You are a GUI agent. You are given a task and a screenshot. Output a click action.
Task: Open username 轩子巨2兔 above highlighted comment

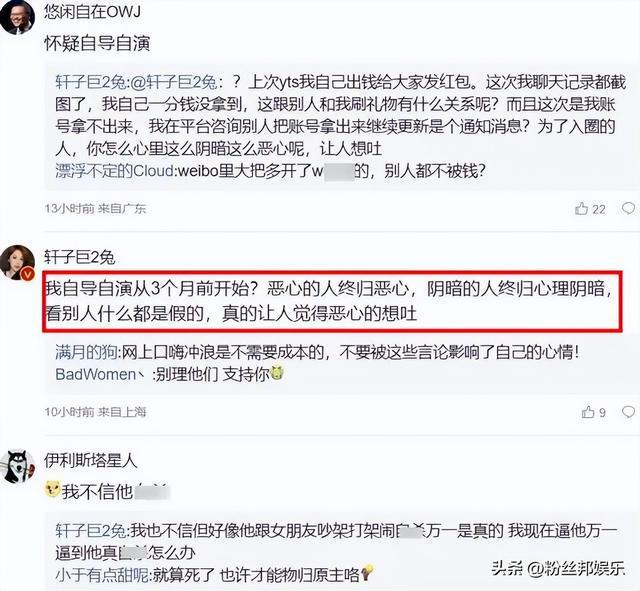coord(80,257)
